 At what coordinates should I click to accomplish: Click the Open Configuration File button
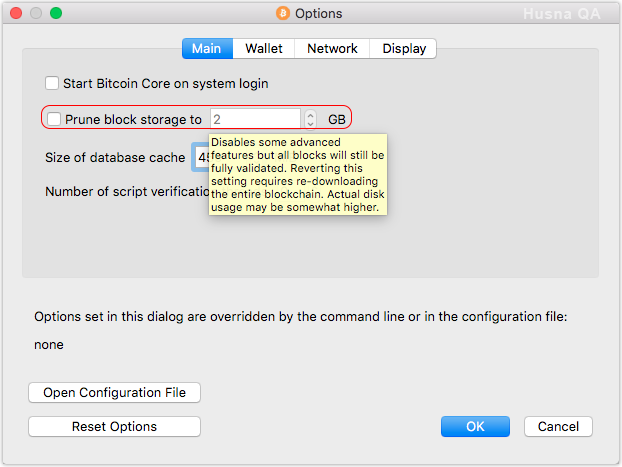pyautogui.click(x=114, y=392)
